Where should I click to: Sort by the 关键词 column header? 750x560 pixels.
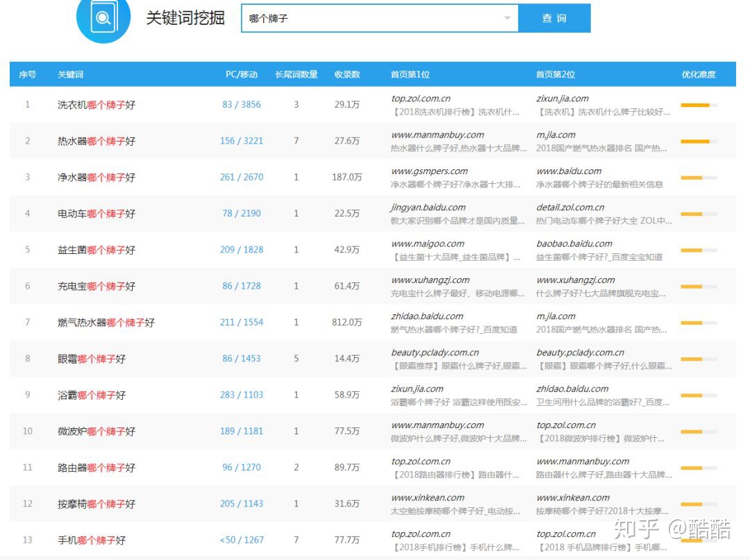[70, 74]
